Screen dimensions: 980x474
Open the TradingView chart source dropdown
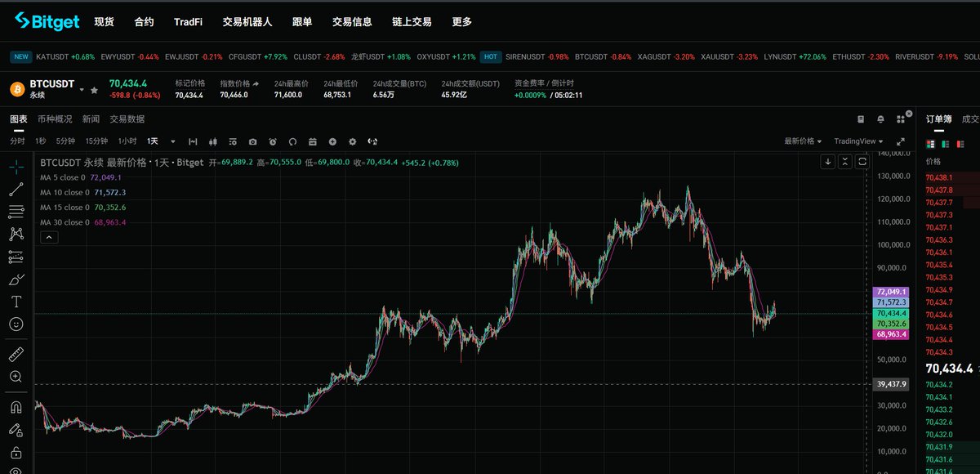(x=858, y=141)
